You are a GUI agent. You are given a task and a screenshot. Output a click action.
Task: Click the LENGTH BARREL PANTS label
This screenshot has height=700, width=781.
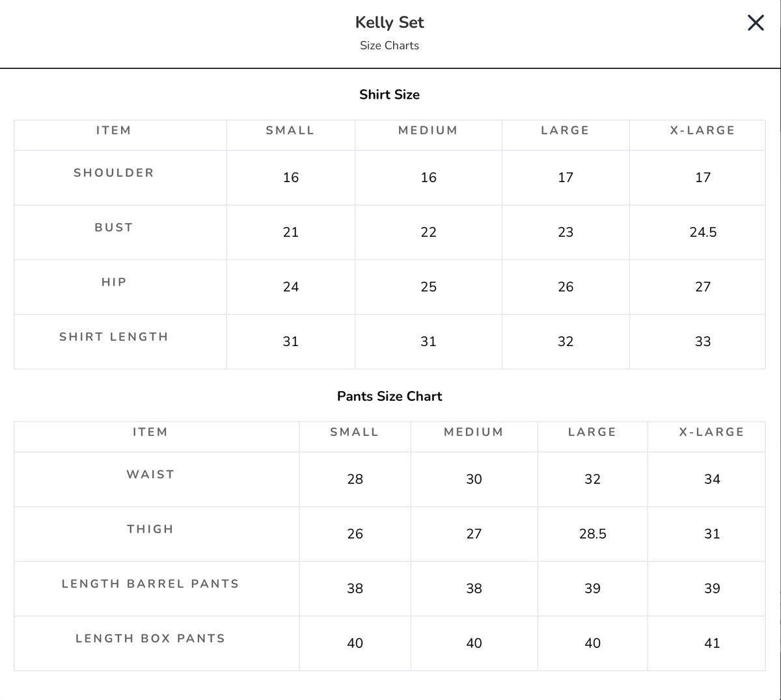click(150, 584)
